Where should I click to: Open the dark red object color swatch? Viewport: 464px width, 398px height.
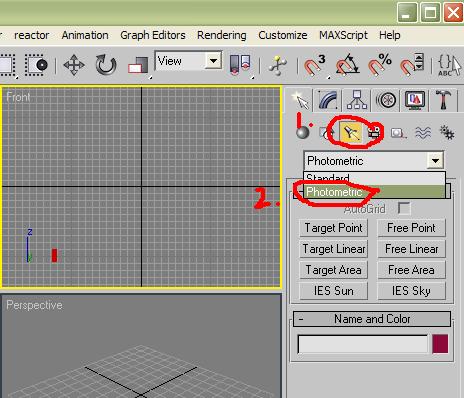coord(440,344)
